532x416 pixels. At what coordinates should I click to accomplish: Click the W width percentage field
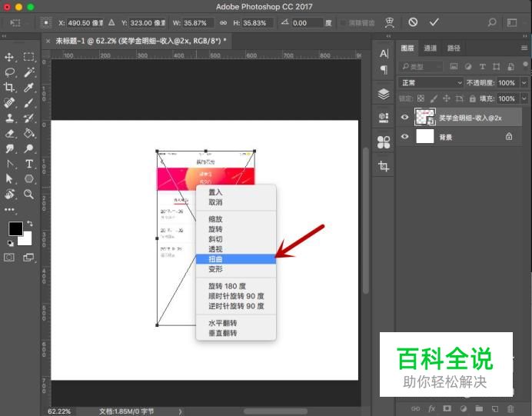198,23
